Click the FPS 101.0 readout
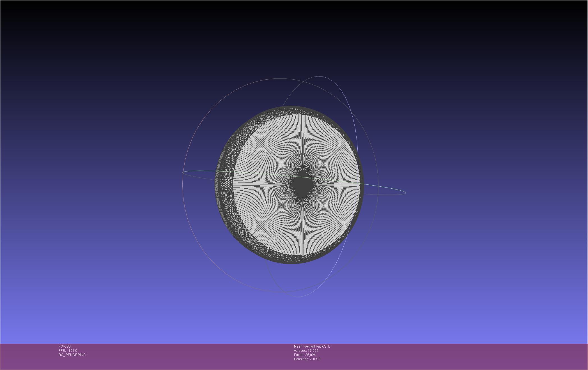The image size is (588, 370). [68, 351]
